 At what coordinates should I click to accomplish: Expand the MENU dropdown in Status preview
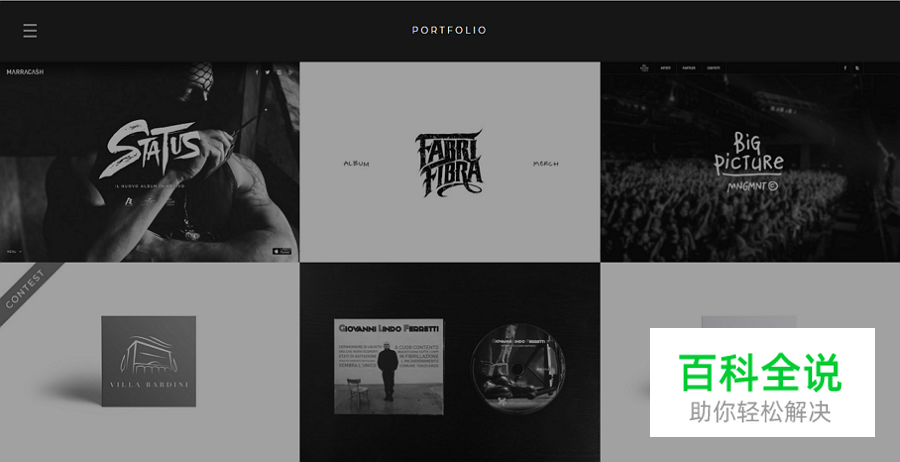14,251
